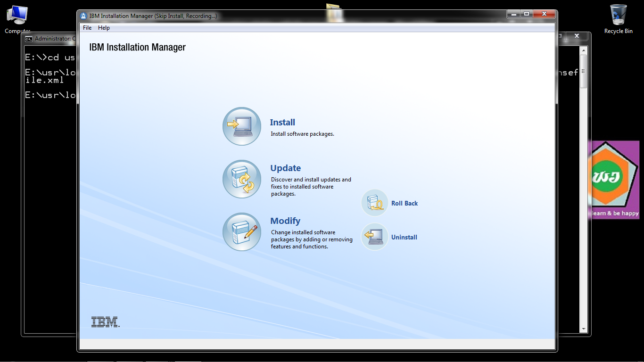
Task: Close the IBM Installation Manager window
Action: (x=544, y=14)
